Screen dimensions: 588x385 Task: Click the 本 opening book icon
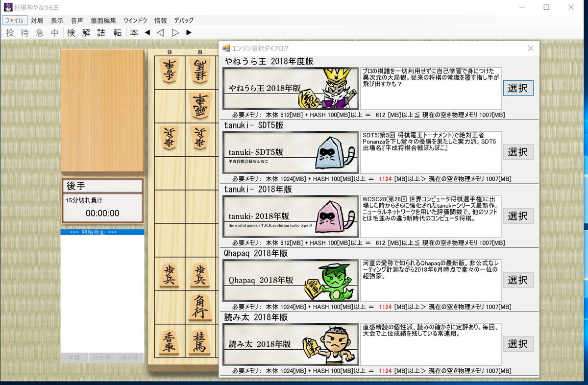[x=133, y=33]
